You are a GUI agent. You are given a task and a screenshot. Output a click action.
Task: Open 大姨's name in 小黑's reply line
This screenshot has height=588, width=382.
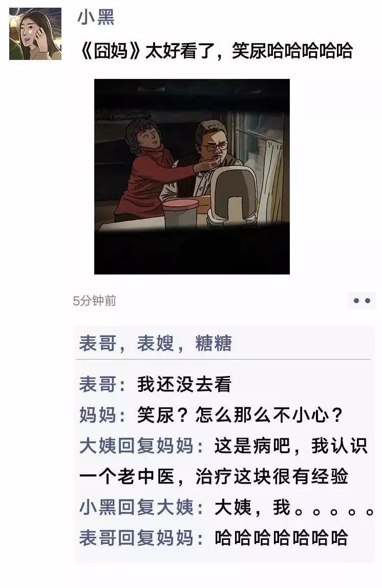click(175, 508)
